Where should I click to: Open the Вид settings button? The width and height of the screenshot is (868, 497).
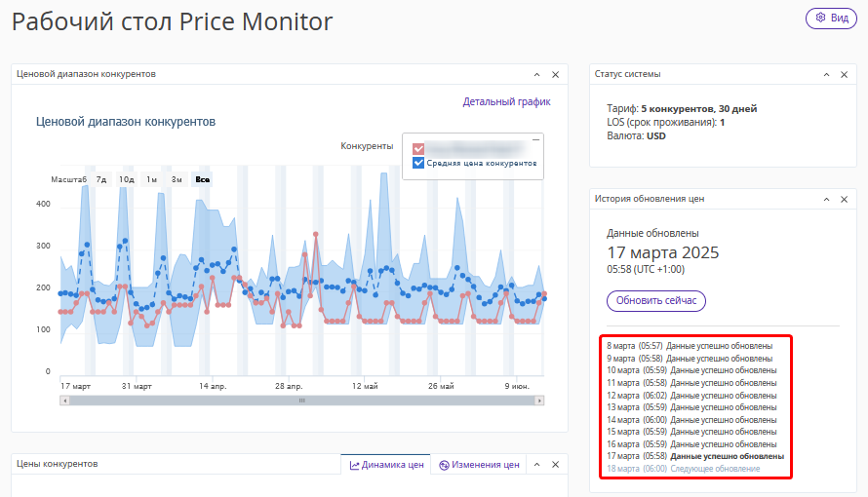click(x=831, y=19)
